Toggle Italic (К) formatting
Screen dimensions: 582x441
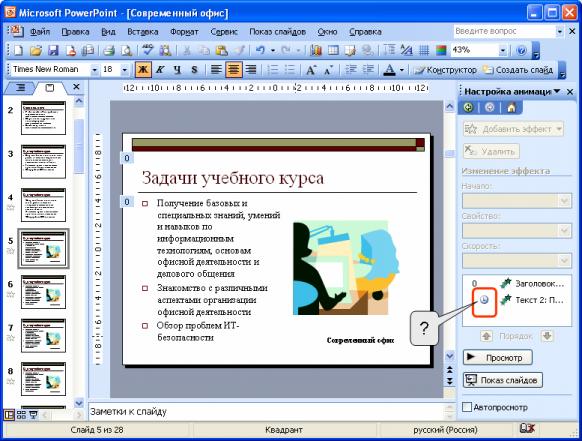click(x=160, y=69)
